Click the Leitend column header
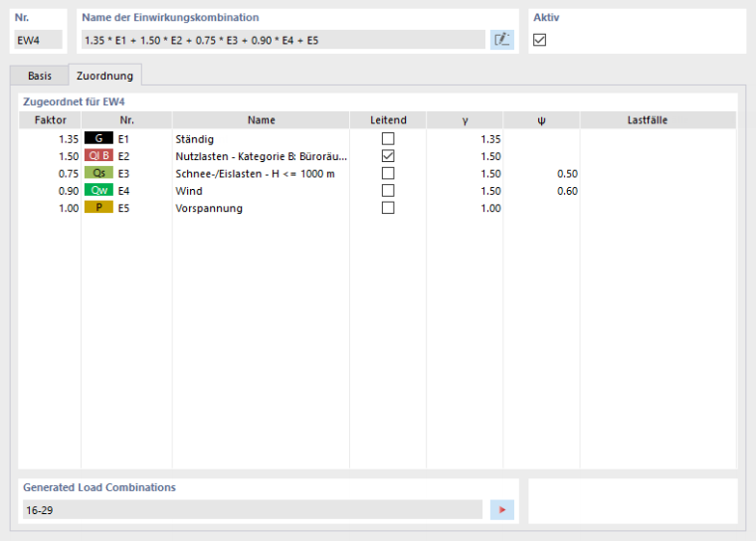The image size is (756, 541). point(388,120)
